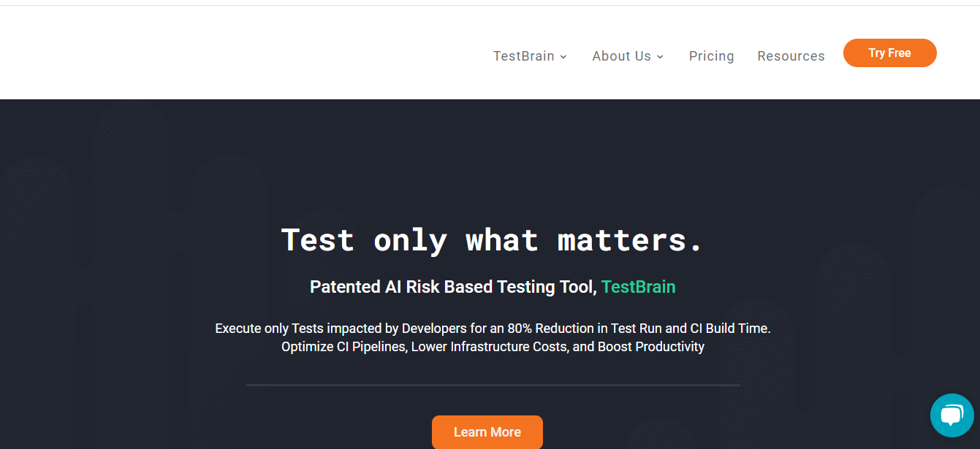Click the green TestBrain text
The width and height of the screenshot is (980, 449).
[x=638, y=287]
